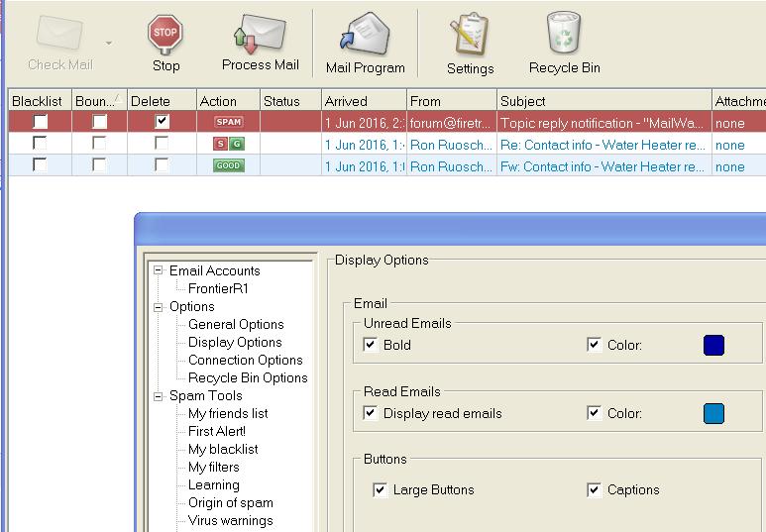
Task: Open Recycle Bin Options in the tree
Action: [248, 377]
